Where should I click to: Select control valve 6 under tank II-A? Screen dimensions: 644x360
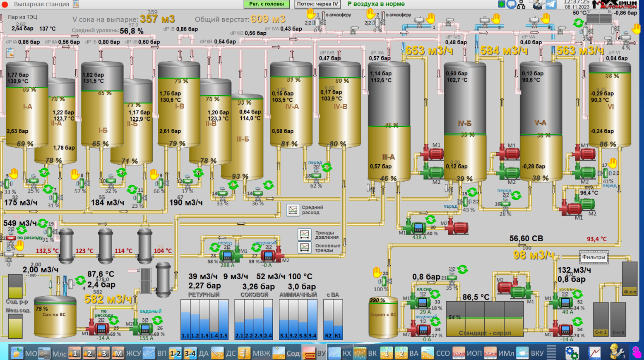33,181
